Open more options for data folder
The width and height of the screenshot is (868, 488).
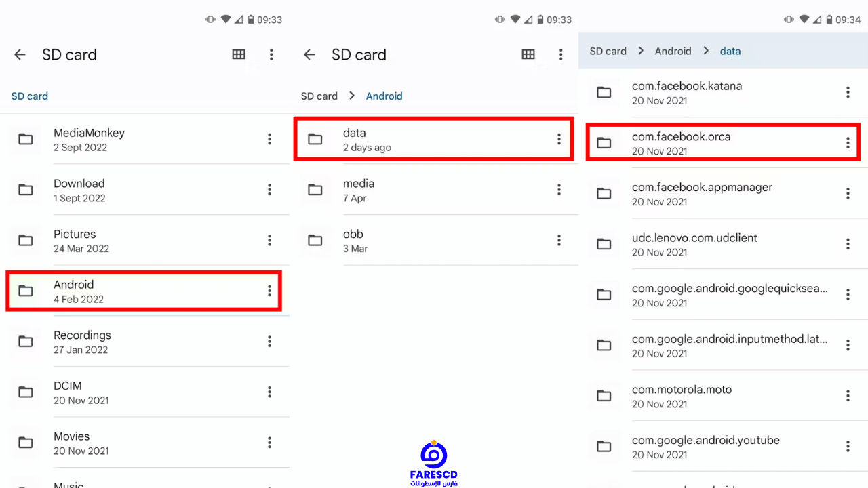point(559,139)
